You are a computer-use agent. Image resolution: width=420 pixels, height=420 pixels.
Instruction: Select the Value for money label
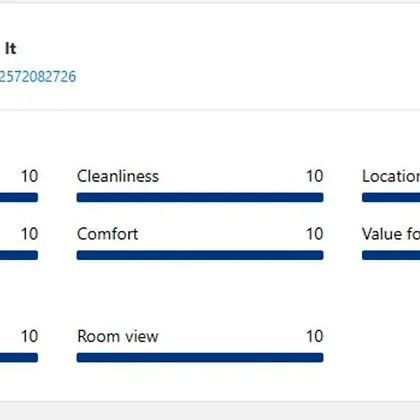click(x=391, y=234)
